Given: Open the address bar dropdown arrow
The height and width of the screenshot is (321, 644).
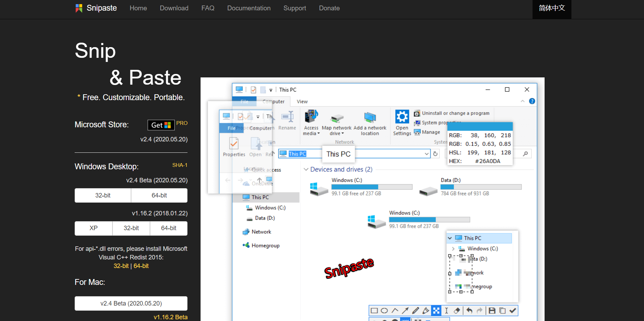Looking at the screenshot, I should click(427, 154).
